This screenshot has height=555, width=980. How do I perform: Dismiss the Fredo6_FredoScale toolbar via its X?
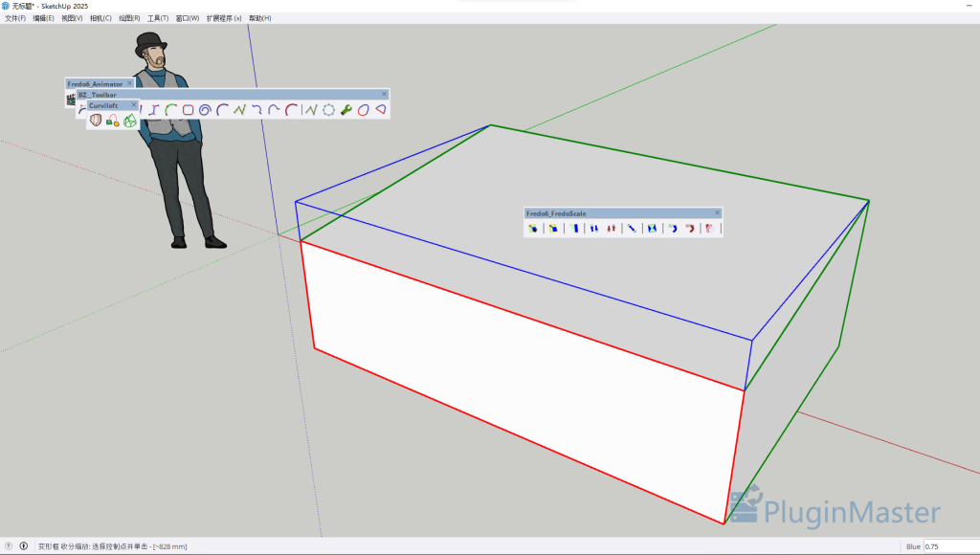[717, 212]
